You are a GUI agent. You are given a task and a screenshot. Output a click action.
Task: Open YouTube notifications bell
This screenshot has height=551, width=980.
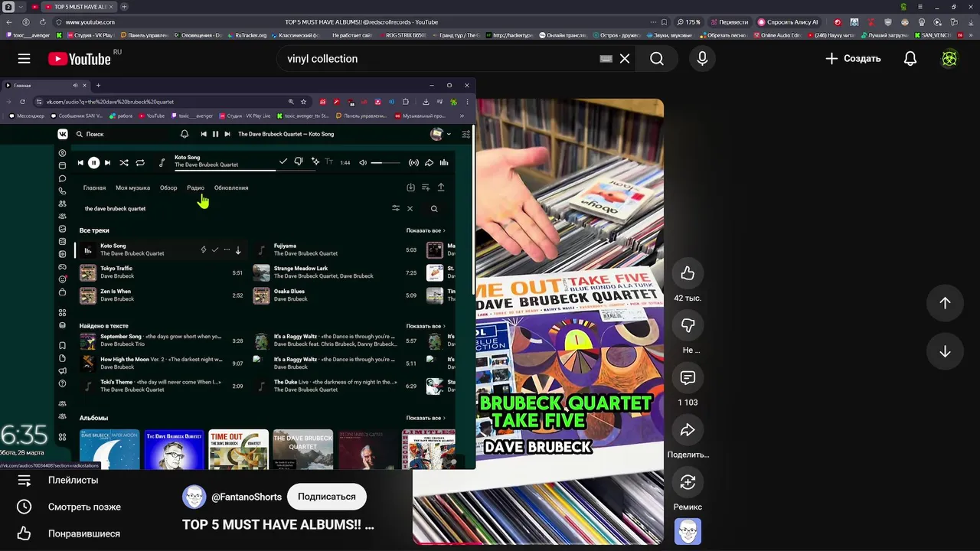910,59
